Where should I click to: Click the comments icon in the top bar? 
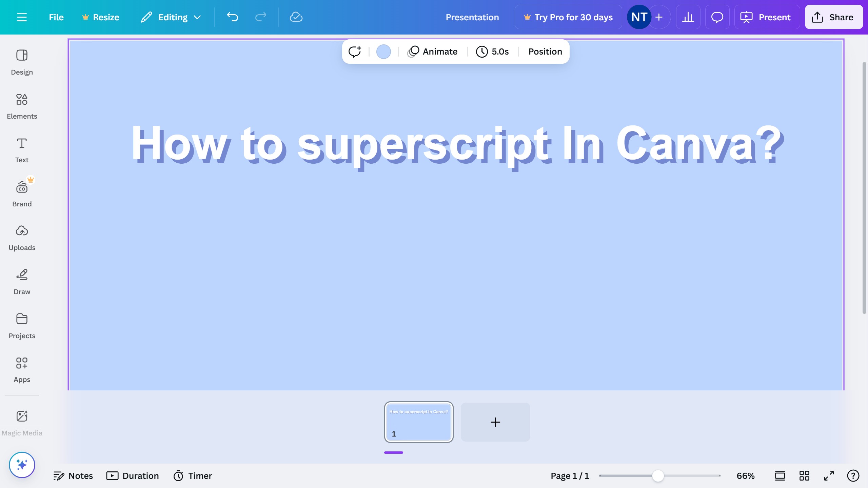coord(717,17)
